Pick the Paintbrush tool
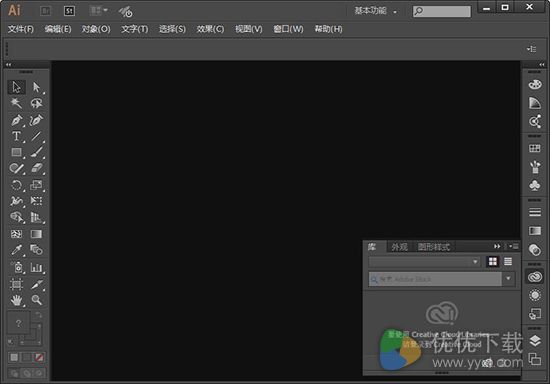550x384 pixels. [x=36, y=152]
